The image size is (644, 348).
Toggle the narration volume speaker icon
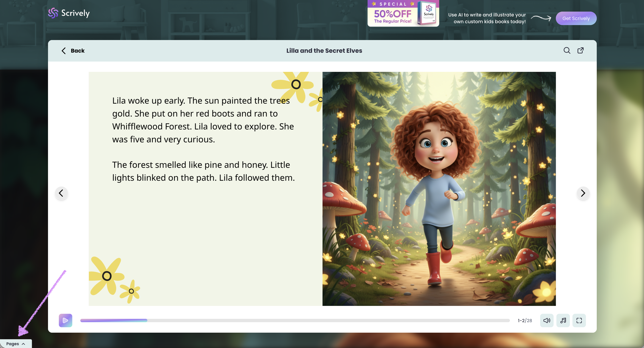pyautogui.click(x=547, y=320)
